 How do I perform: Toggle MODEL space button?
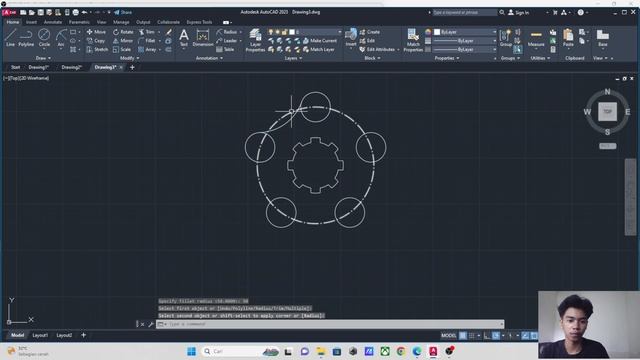449,336
